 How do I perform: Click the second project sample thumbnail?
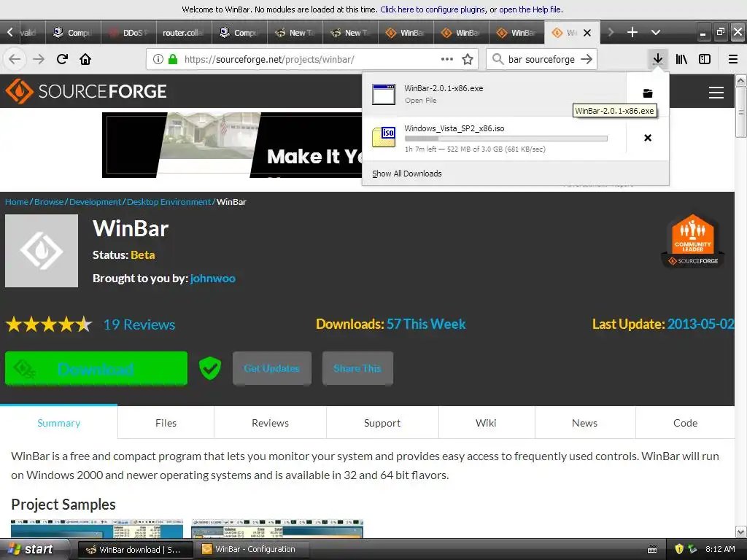click(x=277, y=529)
